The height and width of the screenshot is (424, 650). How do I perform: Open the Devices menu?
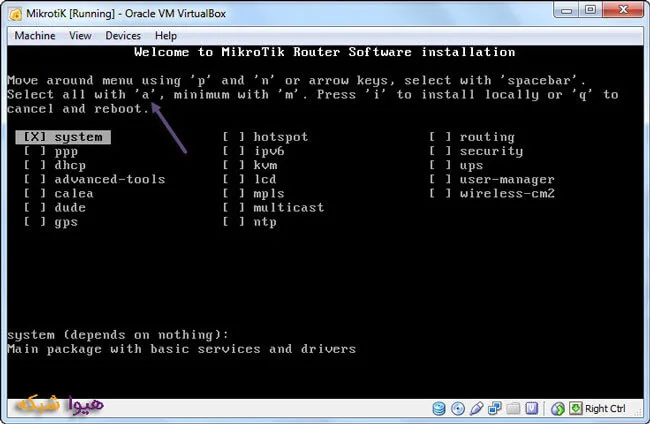coord(123,36)
